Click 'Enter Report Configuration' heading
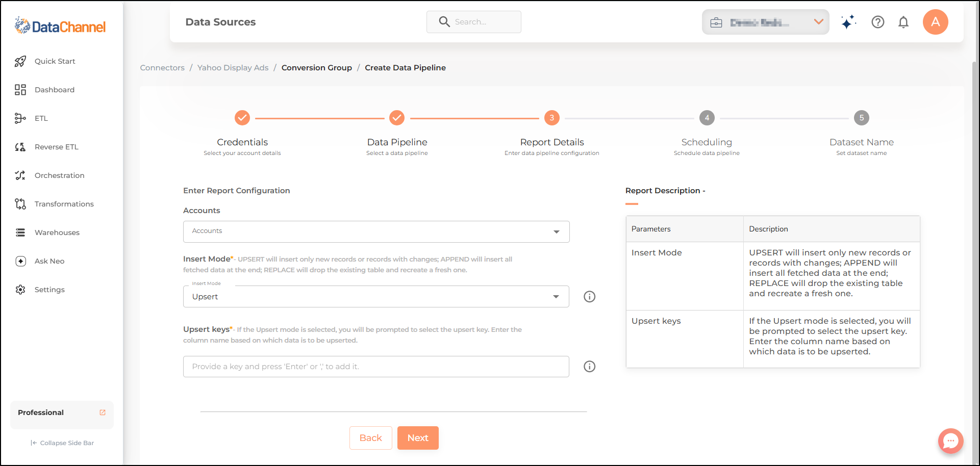Viewport: 980px width, 466px height. 237,191
